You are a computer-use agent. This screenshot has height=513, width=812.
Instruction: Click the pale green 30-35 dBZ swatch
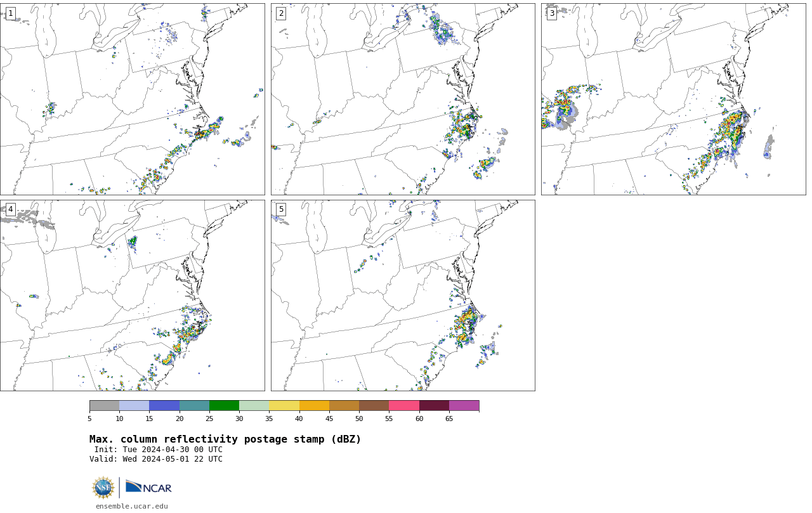pos(254,406)
